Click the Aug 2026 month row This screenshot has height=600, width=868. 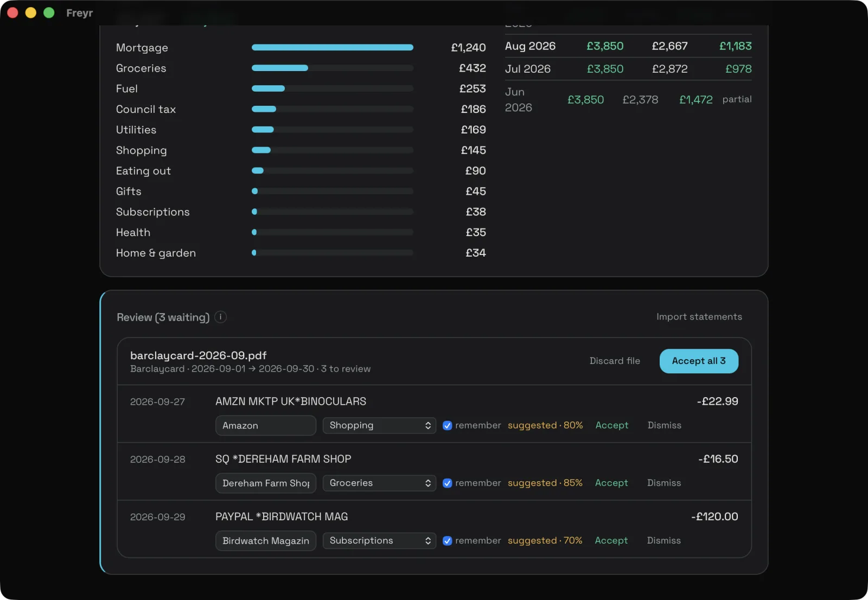pyautogui.click(x=628, y=46)
